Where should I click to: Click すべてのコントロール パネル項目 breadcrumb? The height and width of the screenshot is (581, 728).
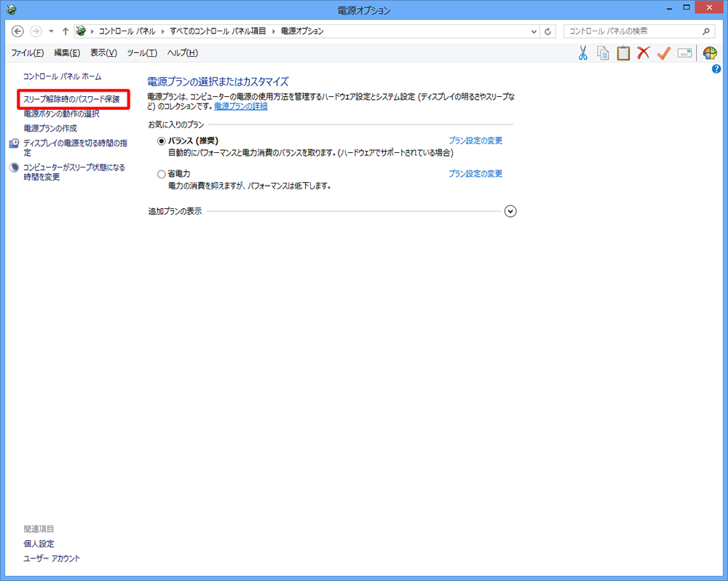point(218,31)
